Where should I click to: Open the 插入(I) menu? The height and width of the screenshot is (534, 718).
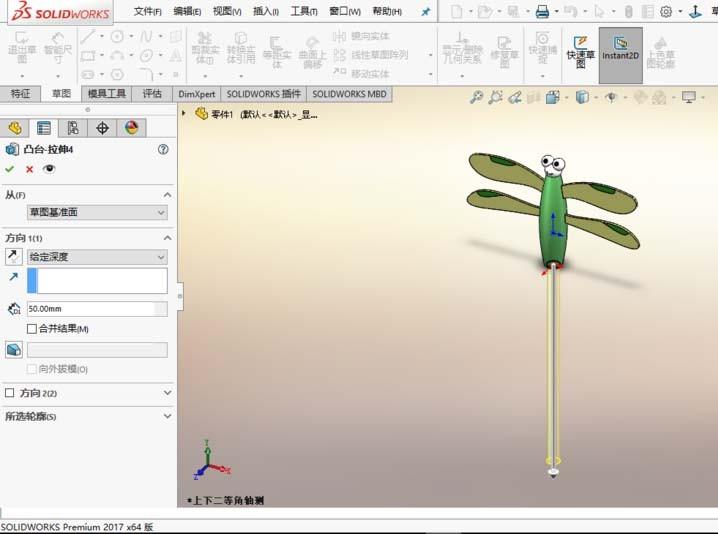pyautogui.click(x=266, y=11)
